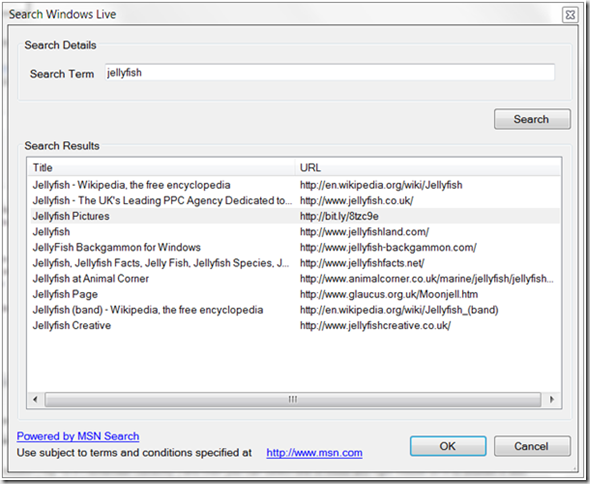
Task: Click the Search button
Action: pyautogui.click(x=532, y=119)
